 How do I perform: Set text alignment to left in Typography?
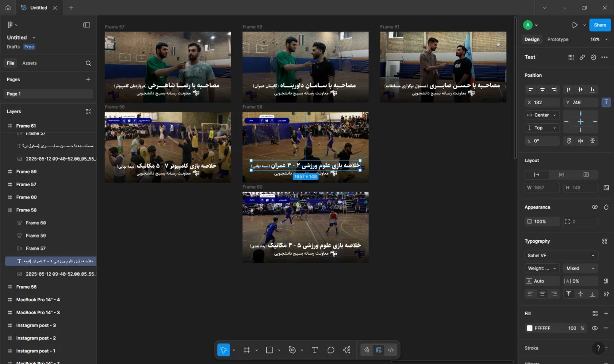[x=531, y=294]
